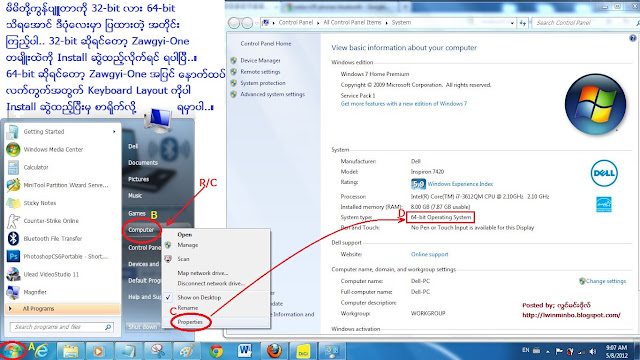Open Sticky Notes
The image size is (640, 360).
(x=63, y=203)
